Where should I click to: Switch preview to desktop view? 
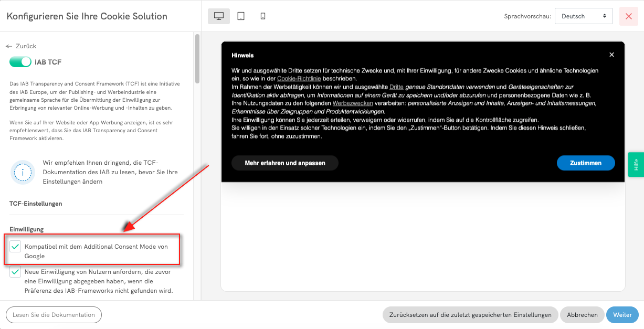coord(218,16)
